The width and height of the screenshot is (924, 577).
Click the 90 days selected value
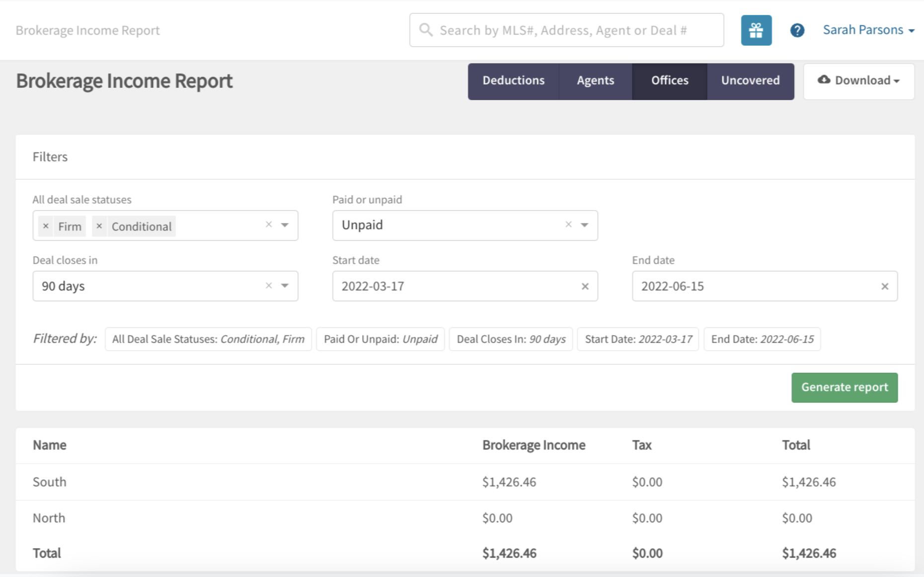click(63, 286)
